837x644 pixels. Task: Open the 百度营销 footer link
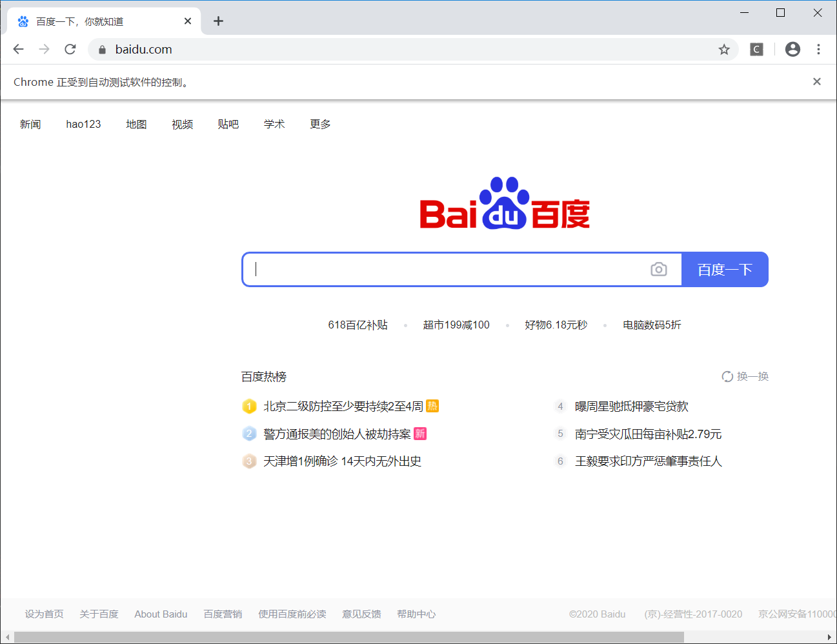[x=223, y=614]
